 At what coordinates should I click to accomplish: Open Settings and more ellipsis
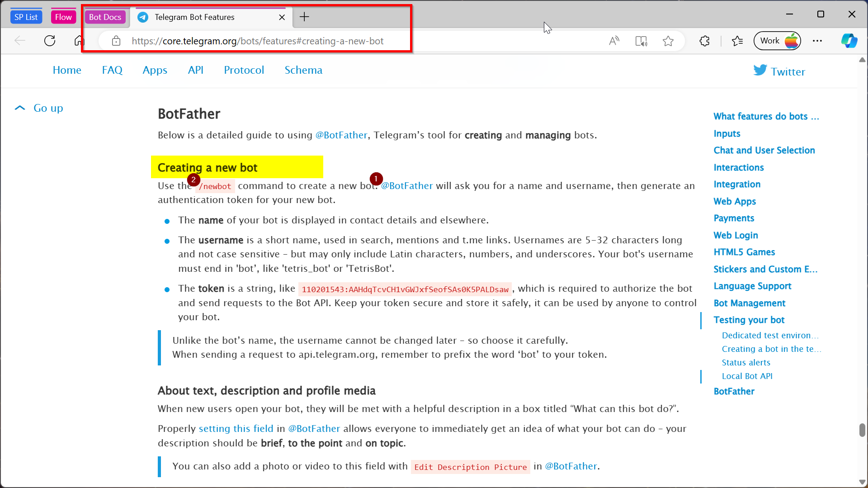[x=817, y=41]
